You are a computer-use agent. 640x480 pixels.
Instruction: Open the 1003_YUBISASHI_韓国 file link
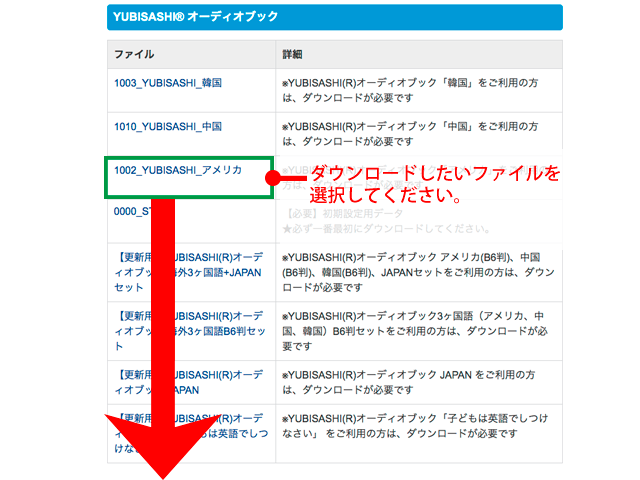tap(168, 83)
